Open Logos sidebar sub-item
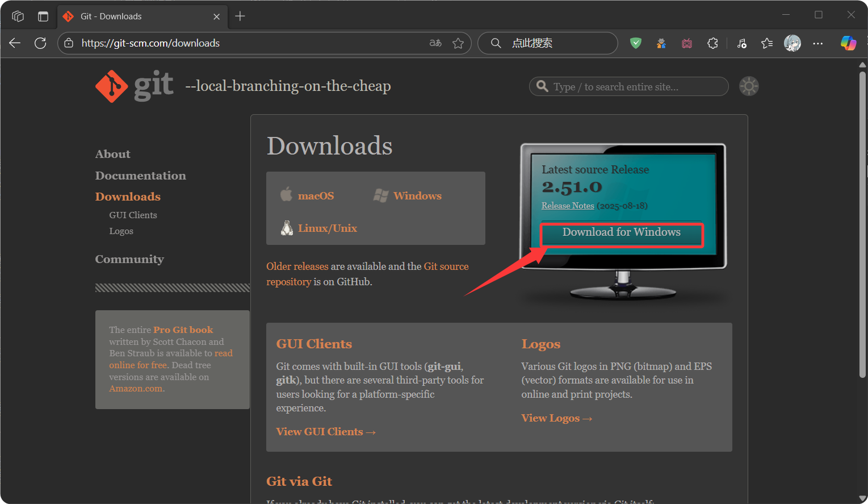868x504 pixels. tap(121, 231)
